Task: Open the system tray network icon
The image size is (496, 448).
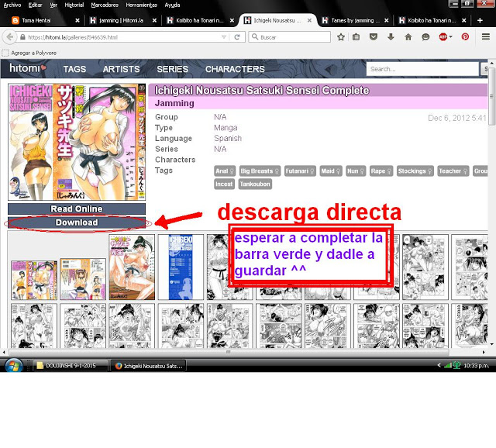Action: tap(447, 366)
